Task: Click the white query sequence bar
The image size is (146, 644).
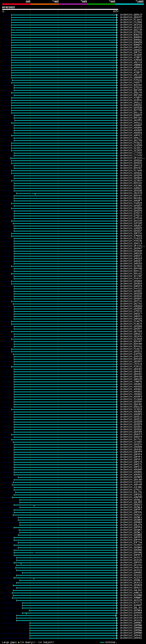Action: point(60,9)
